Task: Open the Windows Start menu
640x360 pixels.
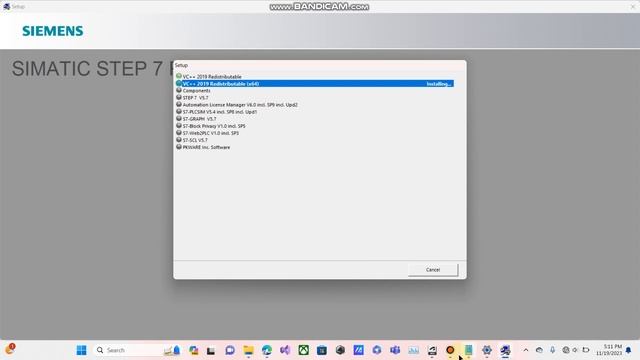Action: tap(82, 350)
